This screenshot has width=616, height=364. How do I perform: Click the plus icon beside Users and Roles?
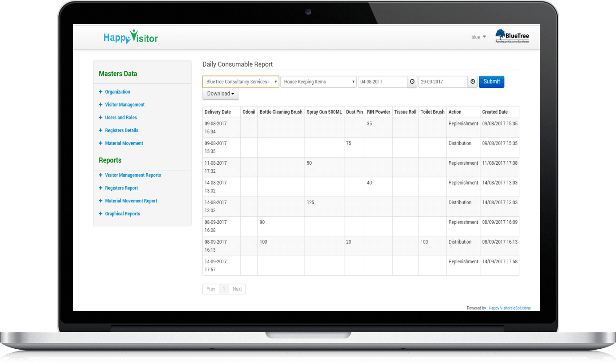coord(101,118)
